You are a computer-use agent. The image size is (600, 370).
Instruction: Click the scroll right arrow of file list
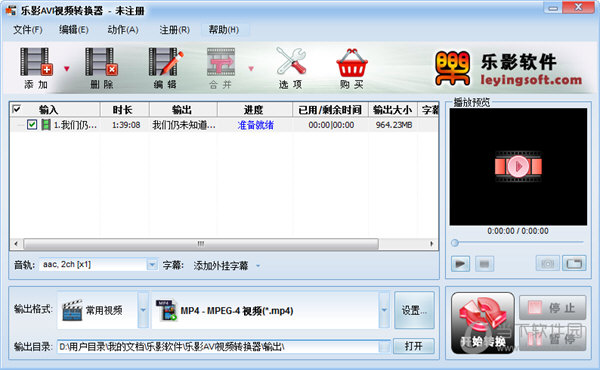pyautogui.click(x=432, y=243)
